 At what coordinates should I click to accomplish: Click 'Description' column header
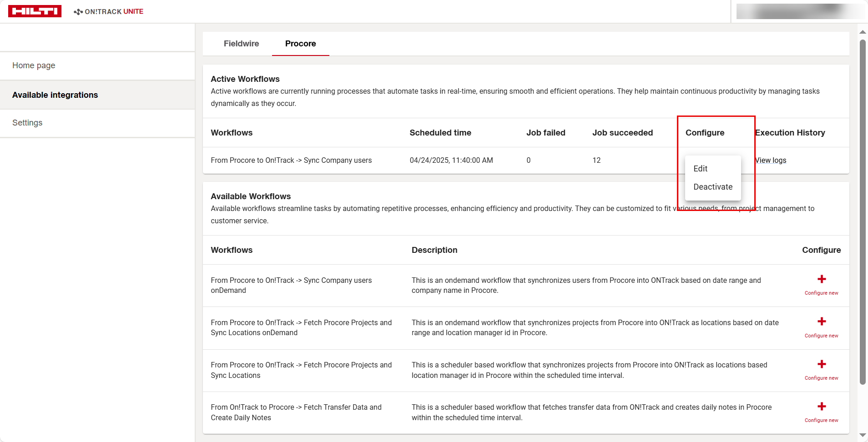pos(434,250)
